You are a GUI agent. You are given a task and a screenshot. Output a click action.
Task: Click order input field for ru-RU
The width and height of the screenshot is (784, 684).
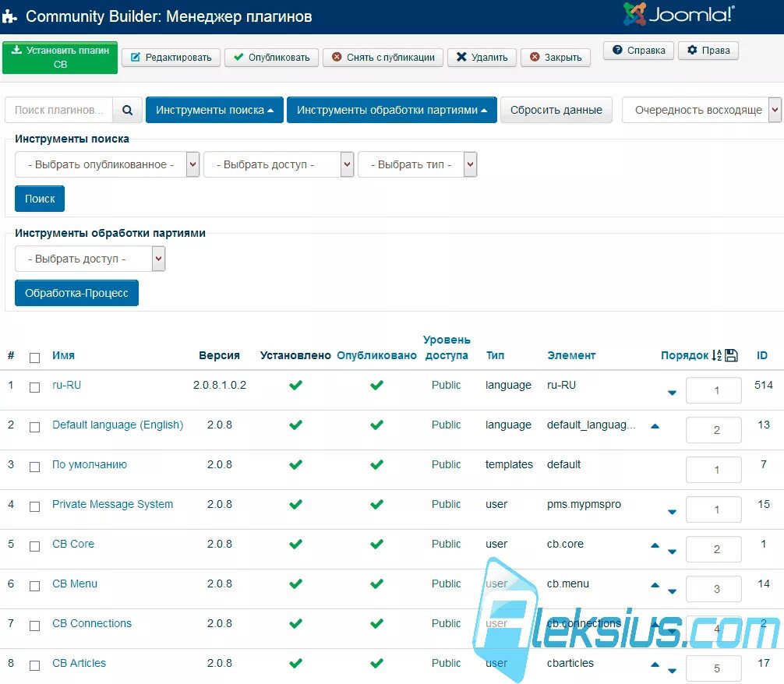[x=714, y=390]
